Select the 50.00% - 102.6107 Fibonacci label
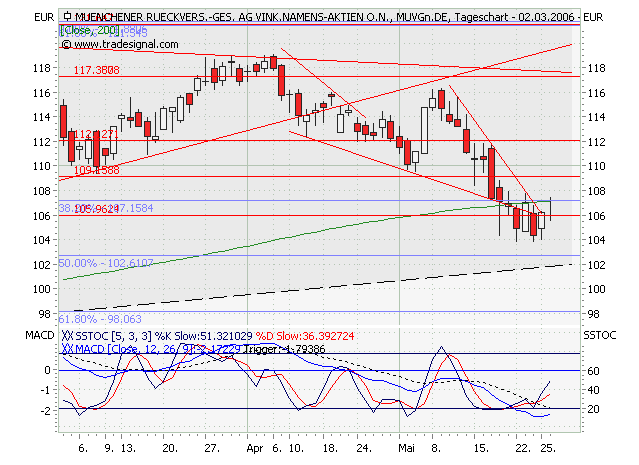The image size is (639, 465). click(x=106, y=263)
